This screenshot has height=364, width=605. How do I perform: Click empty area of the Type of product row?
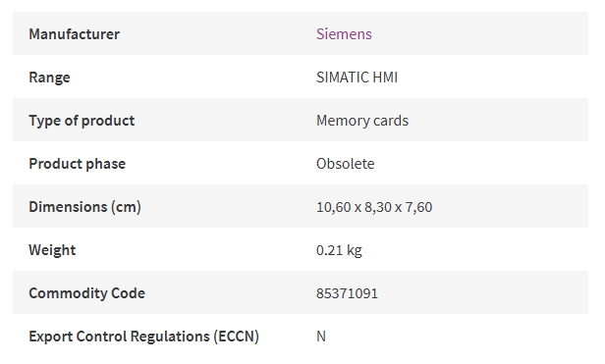pyautogui.click(x=498, y=120)
